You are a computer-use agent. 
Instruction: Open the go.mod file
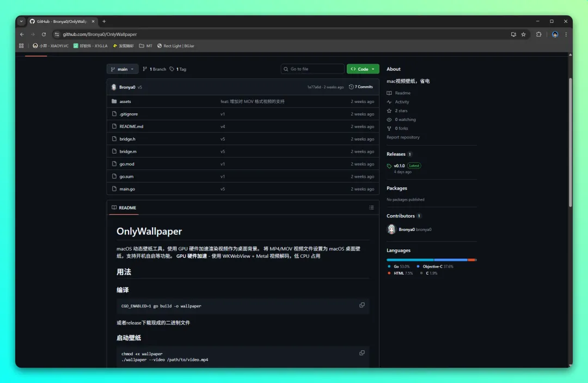[127, 164]
